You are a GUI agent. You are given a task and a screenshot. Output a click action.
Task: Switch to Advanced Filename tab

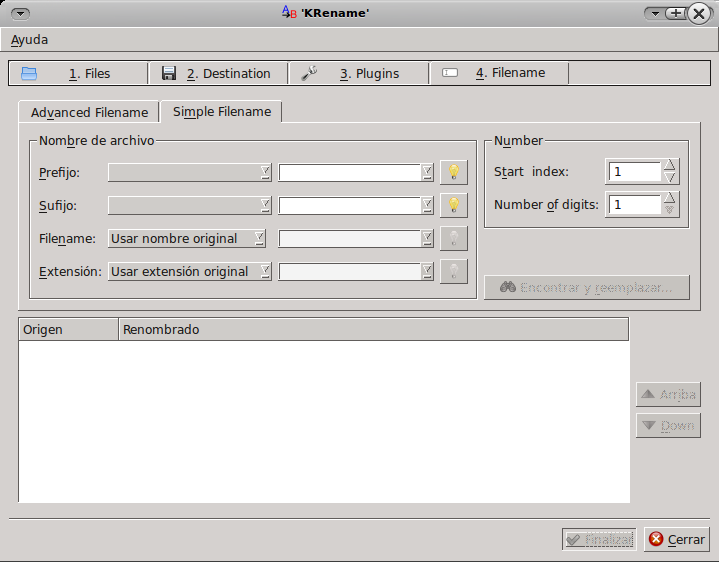pos(89,112)
